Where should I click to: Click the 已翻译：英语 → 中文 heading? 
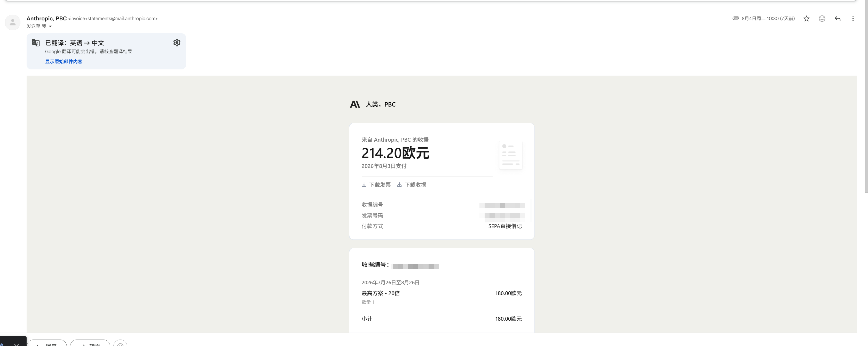[x=74, y=43]
